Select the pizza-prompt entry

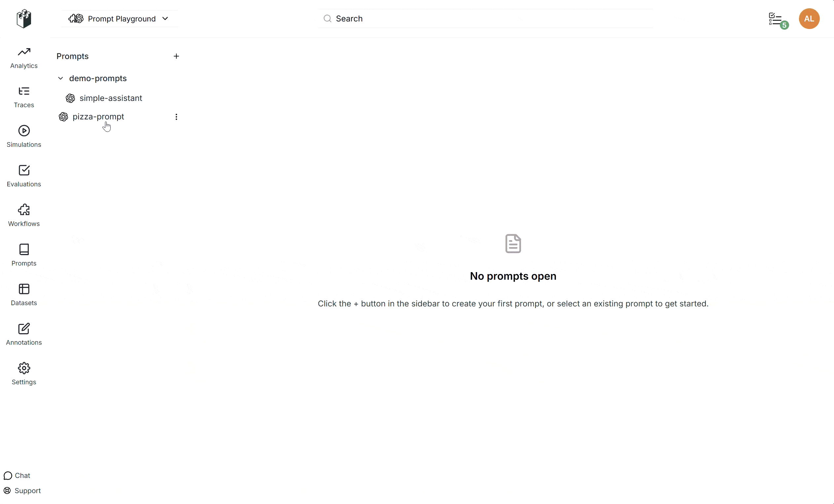pyautogui.click(x=98, y=116)
